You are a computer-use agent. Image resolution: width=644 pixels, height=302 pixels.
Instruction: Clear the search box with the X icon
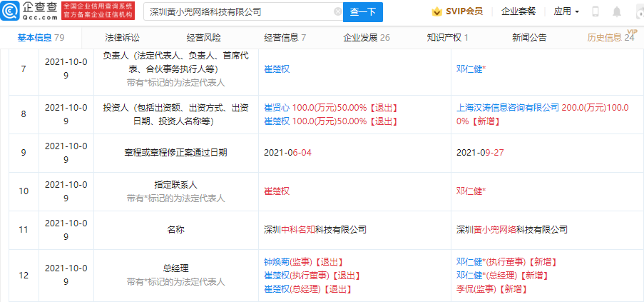338,12
